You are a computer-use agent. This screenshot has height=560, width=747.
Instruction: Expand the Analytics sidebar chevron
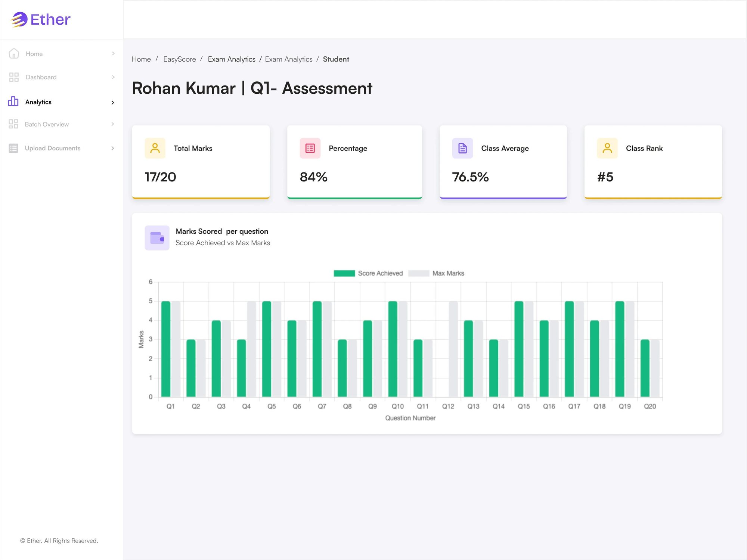click(x=113, y=103)
